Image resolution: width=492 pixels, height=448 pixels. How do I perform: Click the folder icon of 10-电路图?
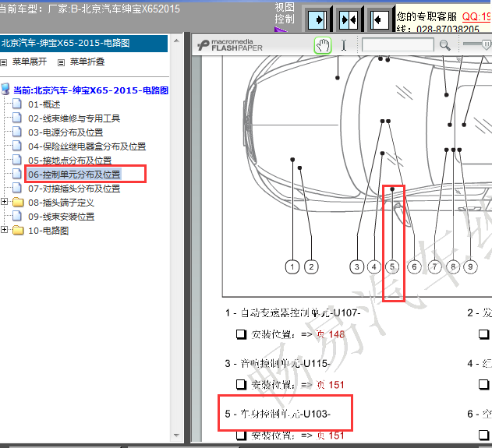click(18, 231)
